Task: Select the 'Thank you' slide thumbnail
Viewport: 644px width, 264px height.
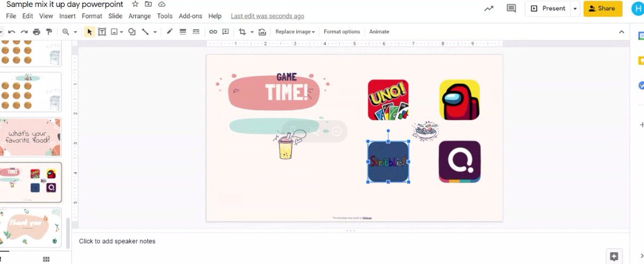Action: pyautogui.click(x=31, y=228)
